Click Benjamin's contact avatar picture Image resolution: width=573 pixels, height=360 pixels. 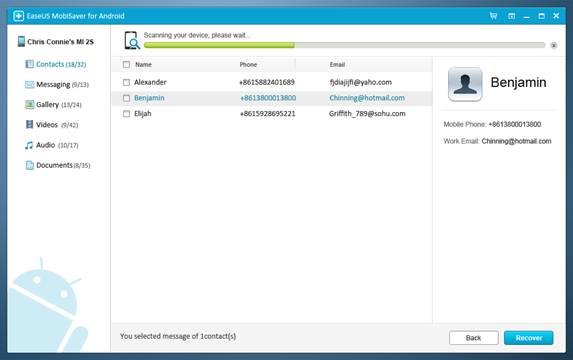coord(465,84)
